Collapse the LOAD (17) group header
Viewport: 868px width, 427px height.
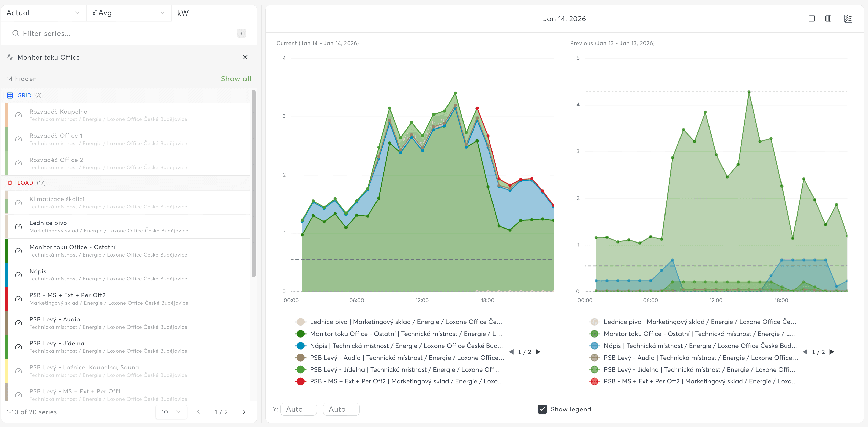click(125, 183)
